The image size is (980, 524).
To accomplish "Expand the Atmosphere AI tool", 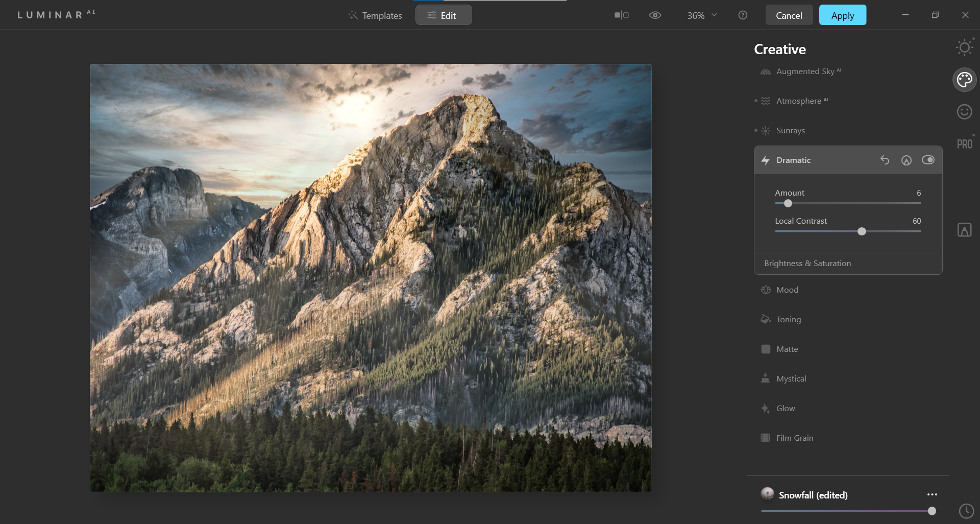I will (x=799, y=101).
